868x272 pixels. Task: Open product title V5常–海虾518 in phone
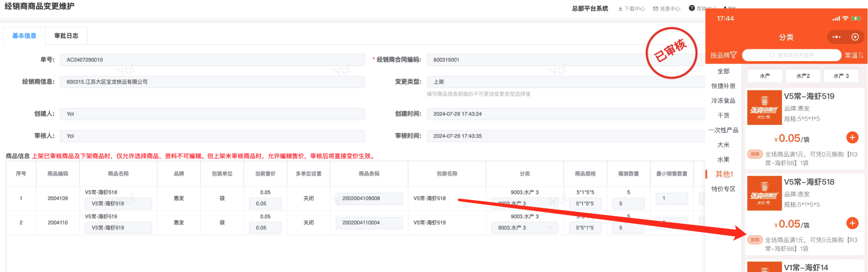[809, 182]
